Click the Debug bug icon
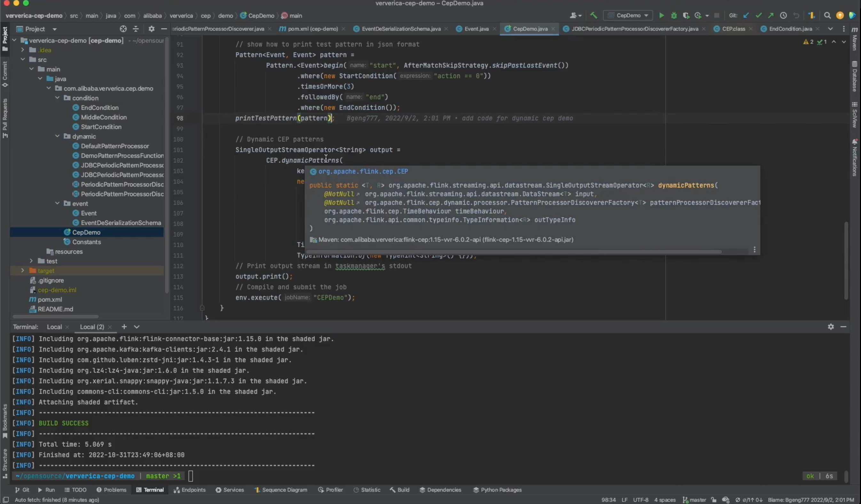The image size is (861, 504). 674,15
